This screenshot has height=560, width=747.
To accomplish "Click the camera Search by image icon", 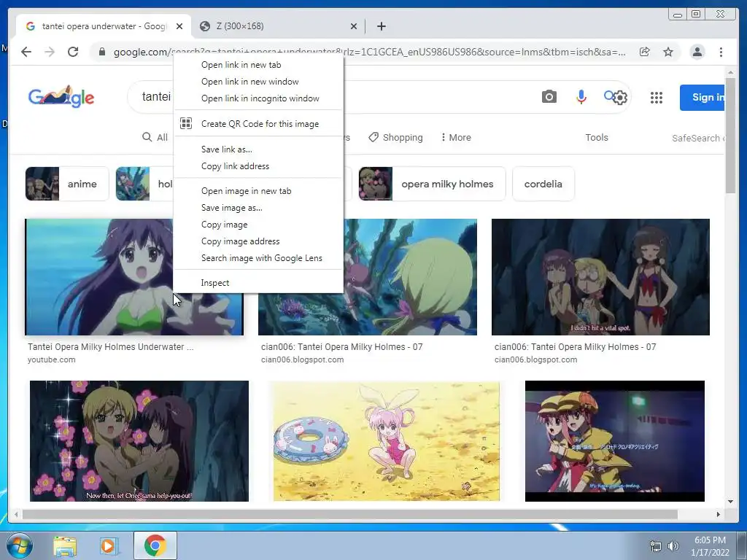I will point(549,97).
